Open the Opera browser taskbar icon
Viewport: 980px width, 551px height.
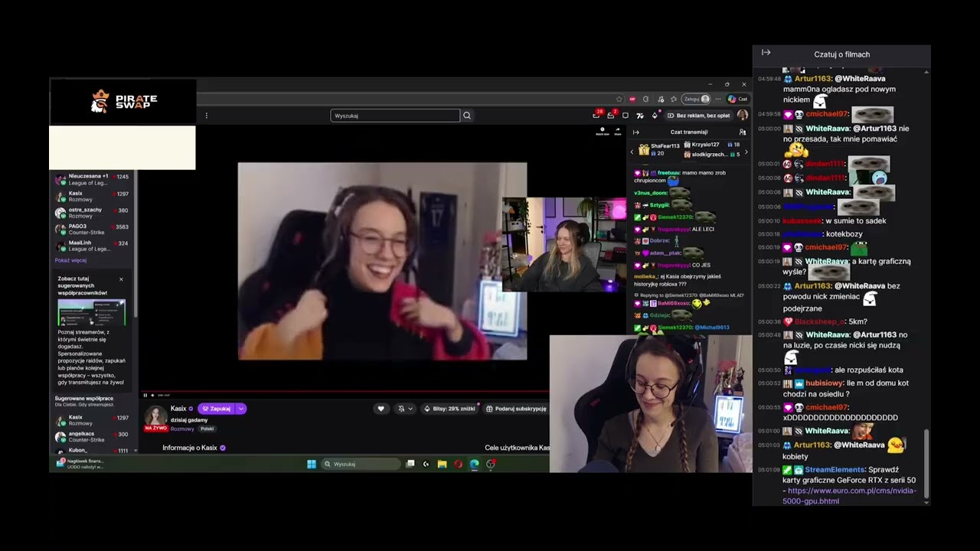[x=458, y=464]
